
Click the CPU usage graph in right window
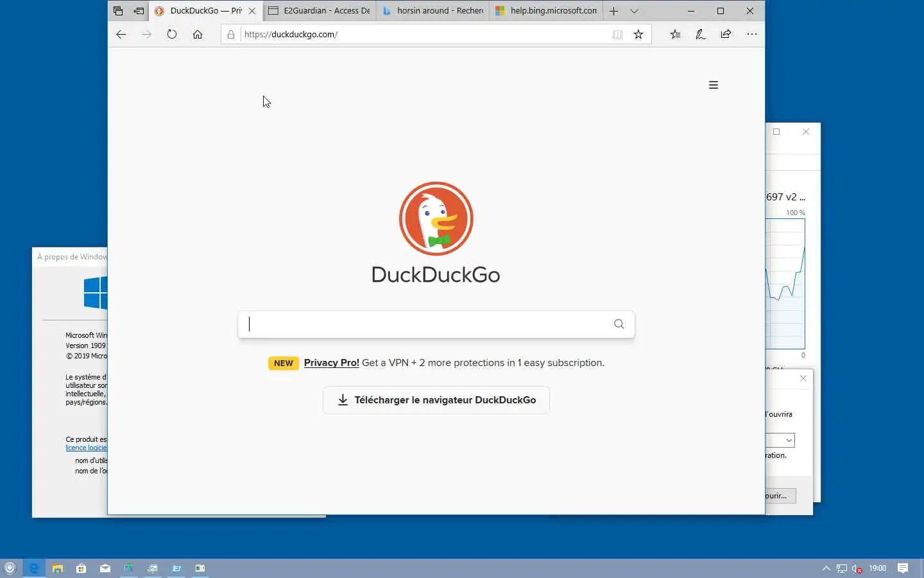coord(785,285)
